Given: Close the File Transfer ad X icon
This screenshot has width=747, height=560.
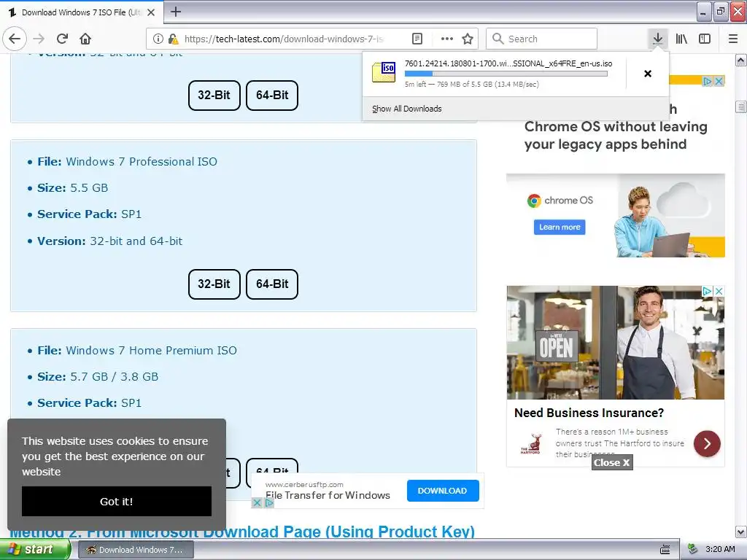Looking at the screenshot, I should tap(257, 502).
